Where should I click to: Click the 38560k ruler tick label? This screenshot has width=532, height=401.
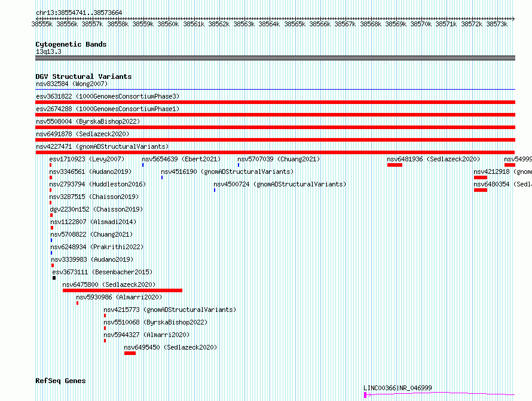(x=168, y=24)
